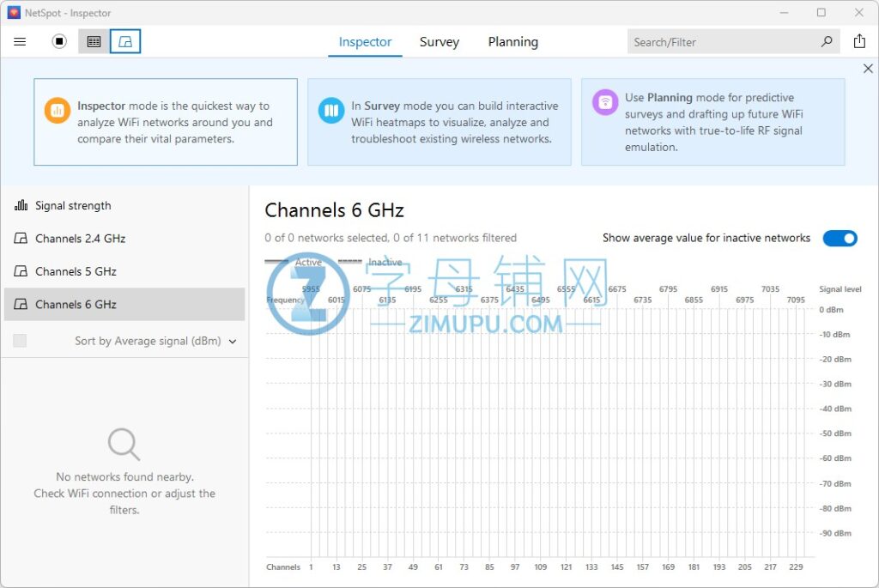Click the 'No networks found nearby' message
The width and height of the screenshot is (879, 588).
[x=124, y=494]
